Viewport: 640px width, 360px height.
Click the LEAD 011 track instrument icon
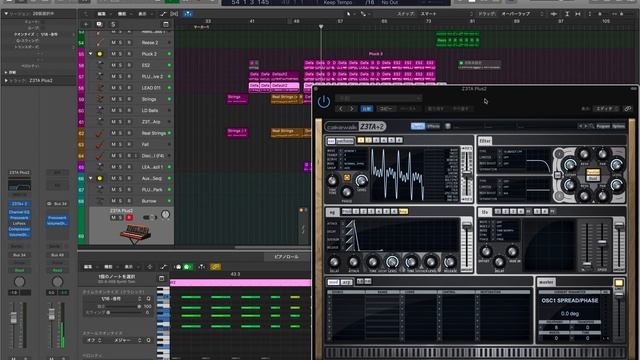point(100,88)
